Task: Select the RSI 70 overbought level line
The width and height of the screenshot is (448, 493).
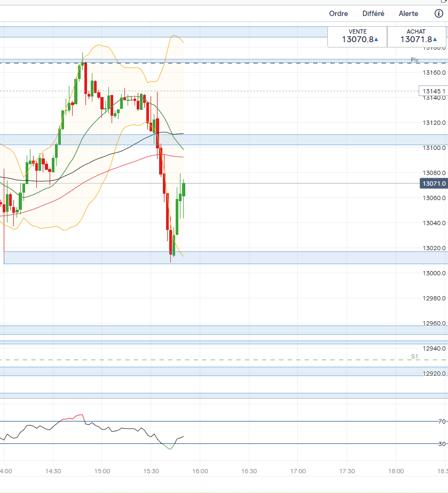Action: point(220,422)
